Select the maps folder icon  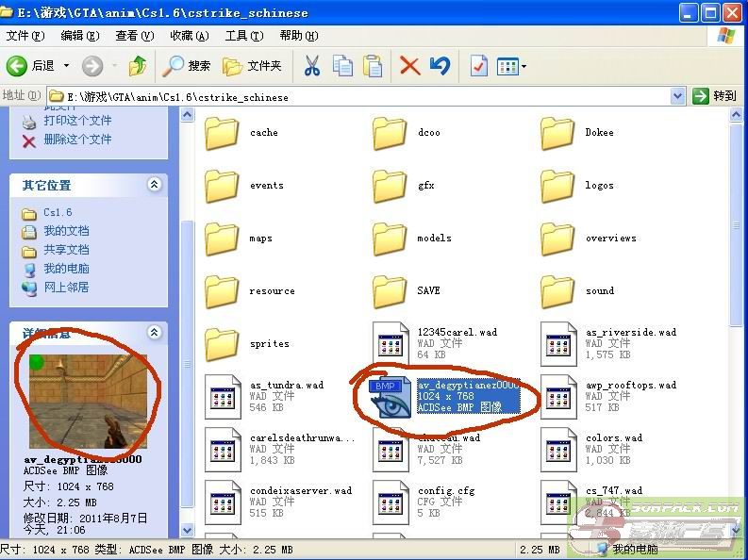coord(222,239)
